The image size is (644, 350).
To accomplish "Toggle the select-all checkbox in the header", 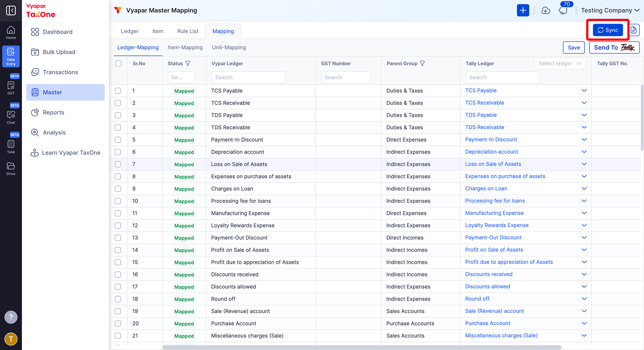I will [118, 63].
